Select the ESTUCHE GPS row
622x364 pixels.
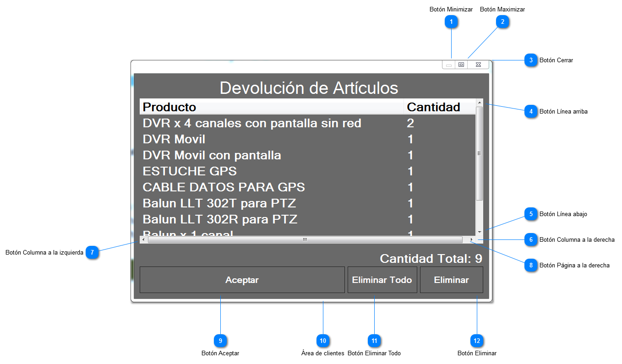190,171
